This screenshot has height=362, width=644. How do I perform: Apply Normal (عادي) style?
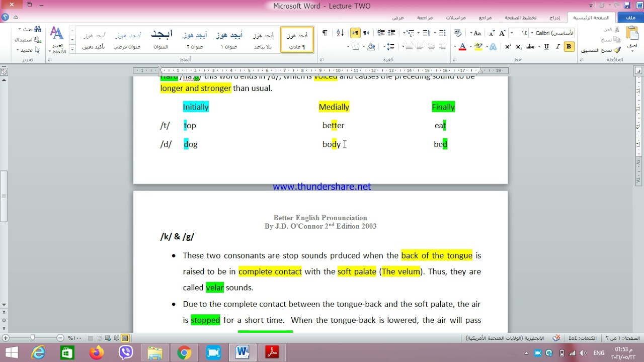tap(297, 40)
